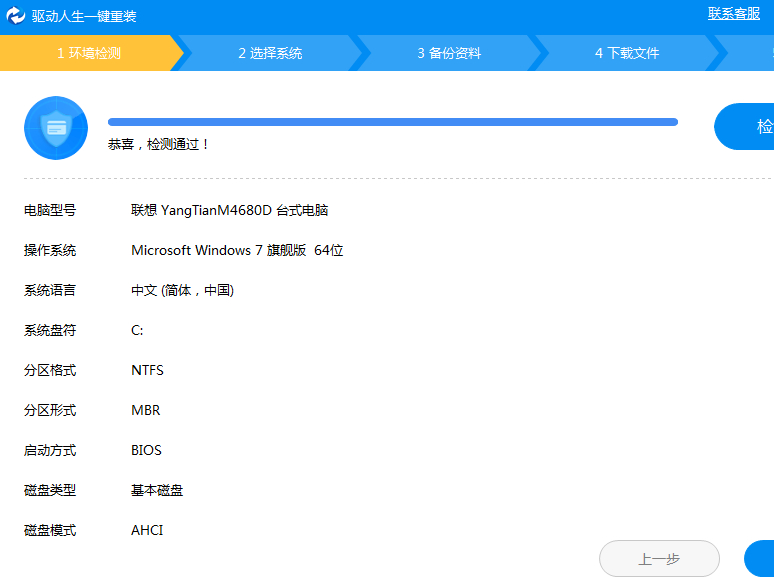The height and width of the screenshot is (580, 774).
Task: Click Microsoft Windows 7 旗舰版 64位 value
Action: pyautogui.click(x=237, y=250)
